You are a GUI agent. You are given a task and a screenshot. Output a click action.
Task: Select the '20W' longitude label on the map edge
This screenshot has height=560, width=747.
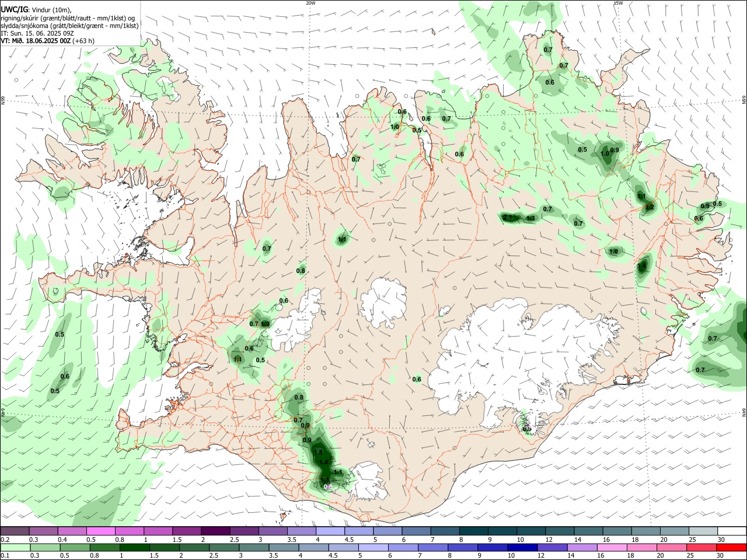click(x=310, y=3)
